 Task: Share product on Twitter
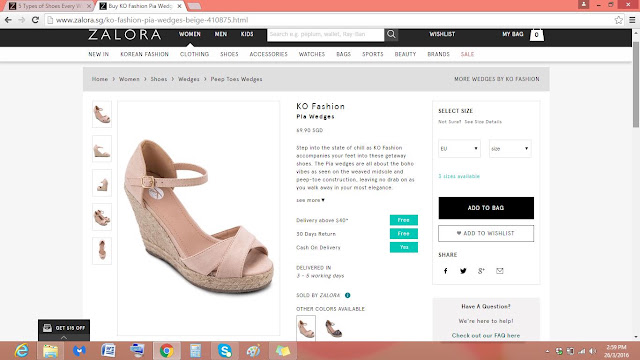click(x=463, y=271)
